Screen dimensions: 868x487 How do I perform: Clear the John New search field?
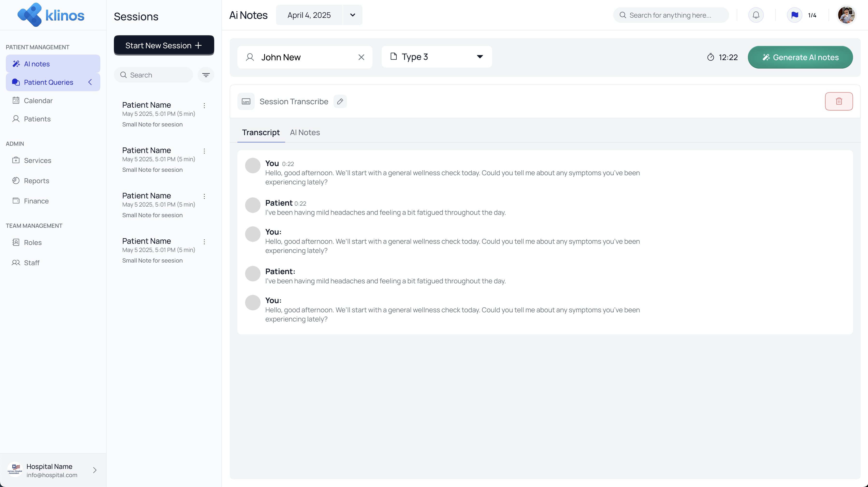click(361, 57)
